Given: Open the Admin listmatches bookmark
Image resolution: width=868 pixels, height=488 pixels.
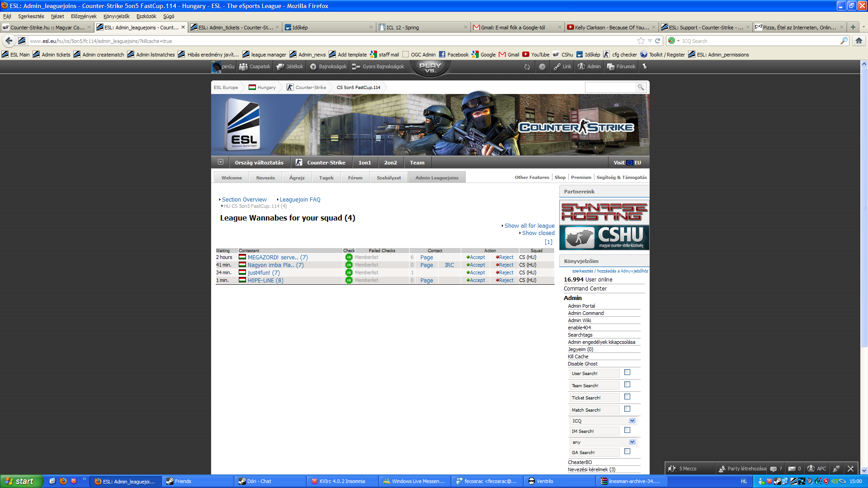Looking at the screenshot, I should click(x=151, y=54).
